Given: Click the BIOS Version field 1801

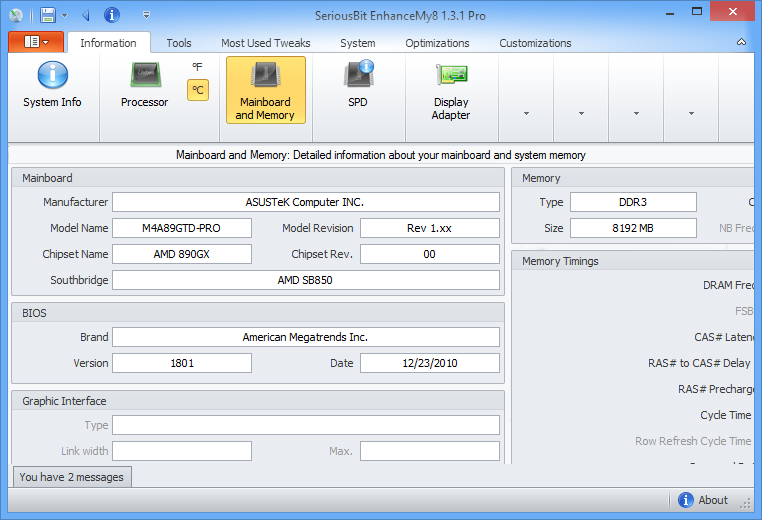Looking at the screenshot, I should 182,363.
